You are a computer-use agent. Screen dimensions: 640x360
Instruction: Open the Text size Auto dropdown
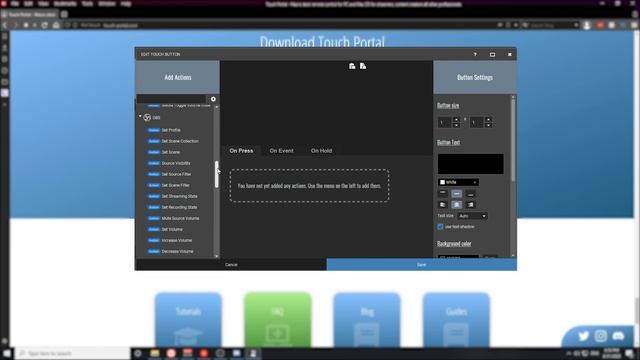(x=472, y=216)
